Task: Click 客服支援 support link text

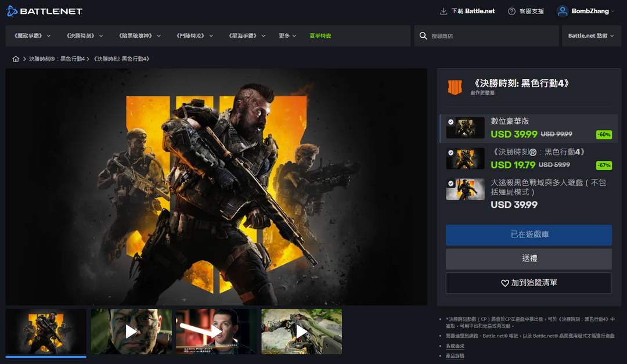Action: click(x=531, y=11)
